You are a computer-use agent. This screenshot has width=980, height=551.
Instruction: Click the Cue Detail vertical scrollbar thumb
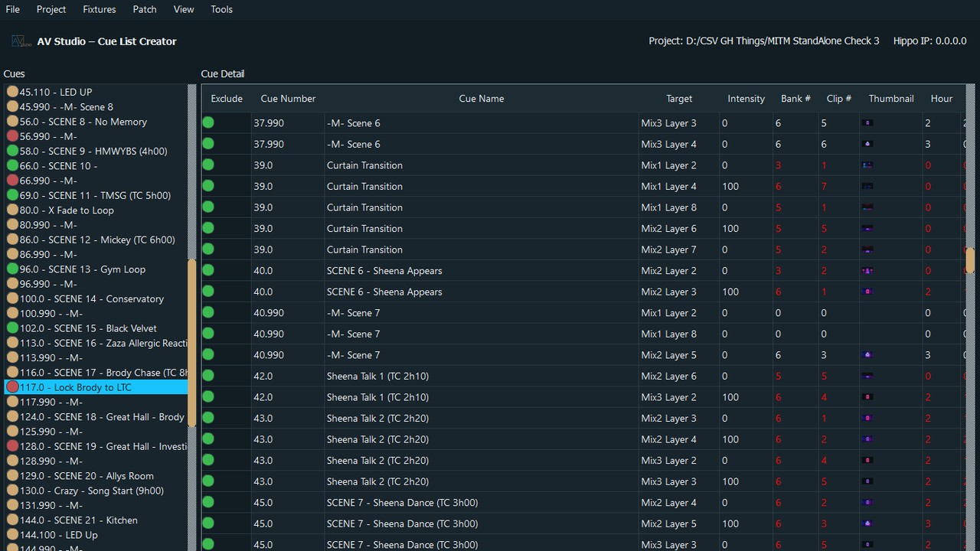(x=969, y=260)
